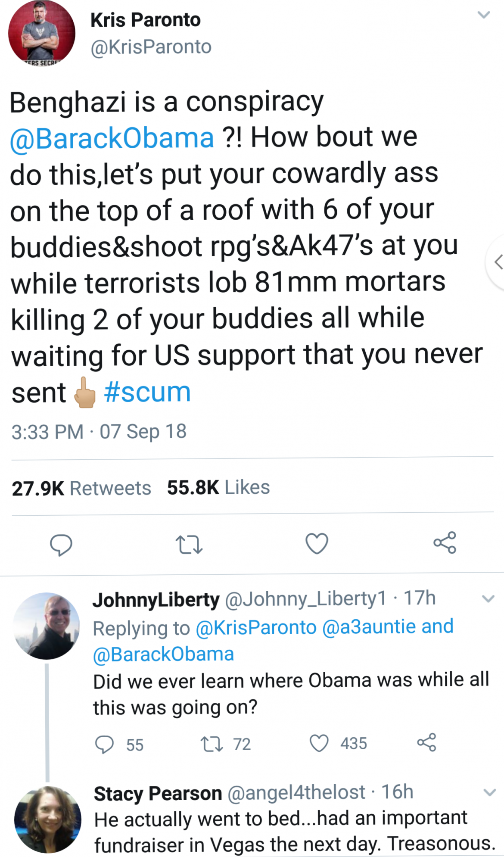Viewport: 504px width, 857px height.
Task: Open the main tweet author's profile picture
Action: (42, 34)
